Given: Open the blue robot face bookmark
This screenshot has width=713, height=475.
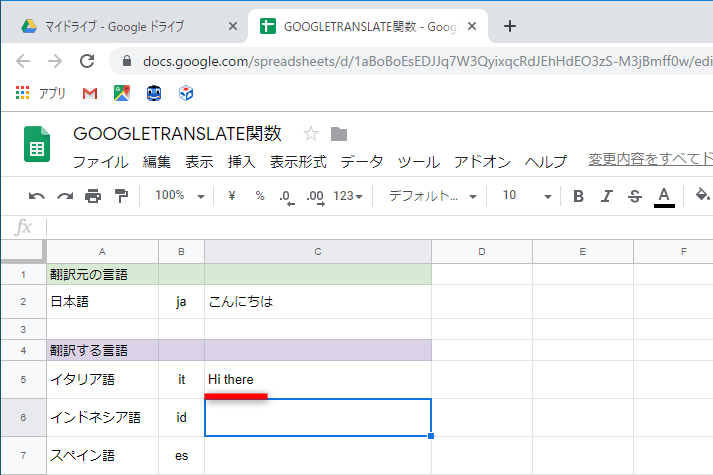Looking at the screenshot, I should (154, 93).
